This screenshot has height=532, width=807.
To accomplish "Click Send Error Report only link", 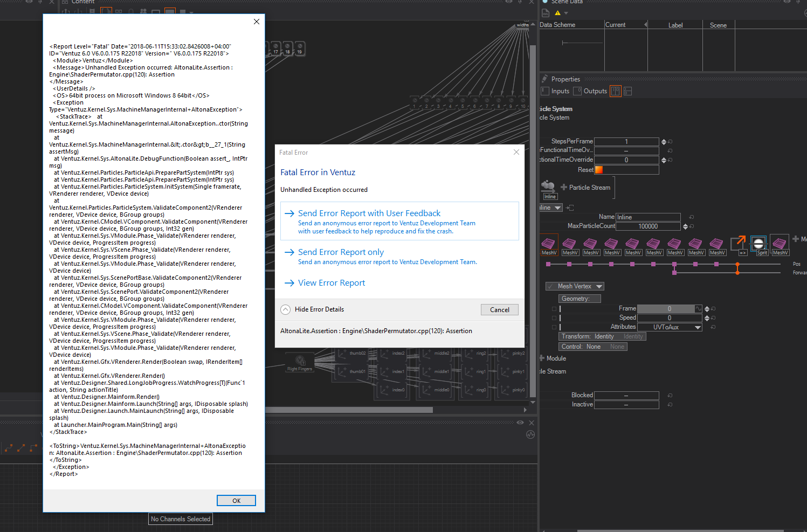I will click(x=341, y=252).
